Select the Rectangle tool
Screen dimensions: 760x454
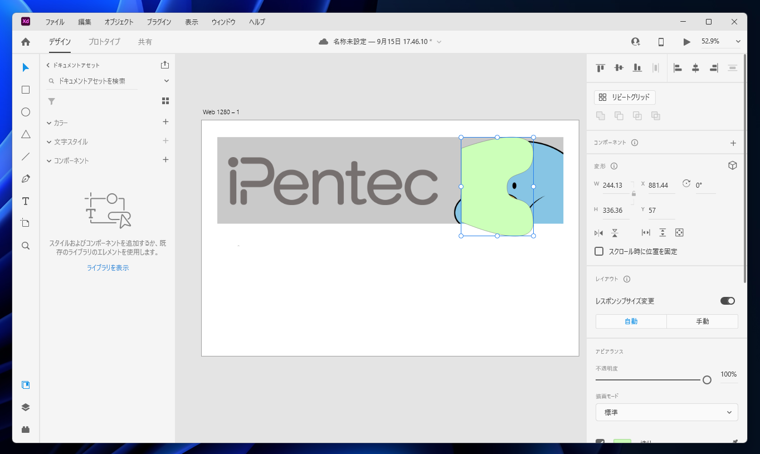click(26, 90)
